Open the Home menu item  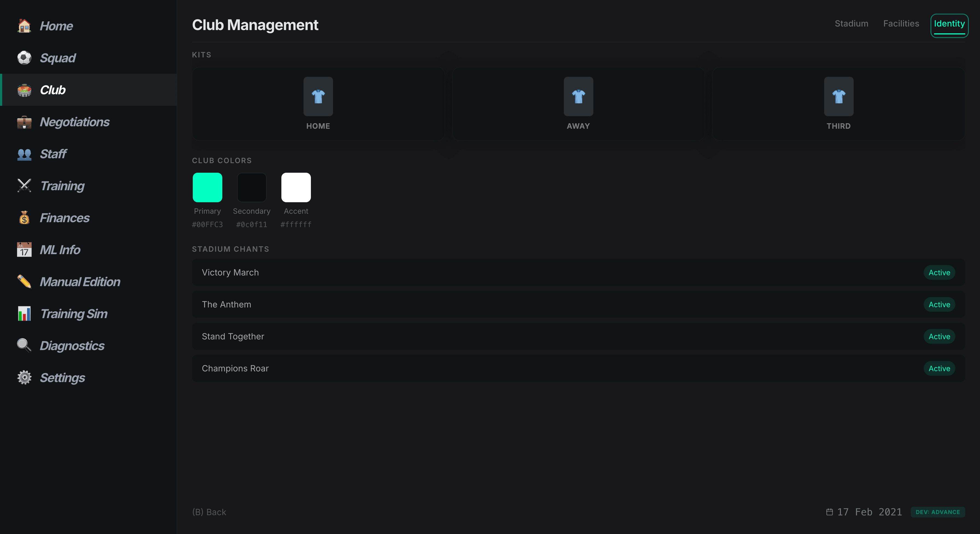click(x=88, y=26)
